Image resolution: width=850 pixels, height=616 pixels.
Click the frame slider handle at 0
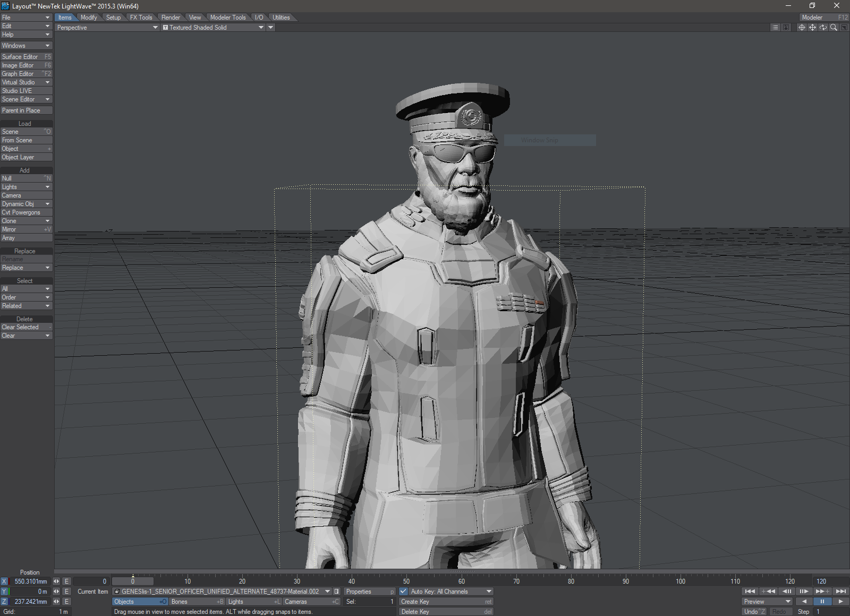[x=133, y=581]
